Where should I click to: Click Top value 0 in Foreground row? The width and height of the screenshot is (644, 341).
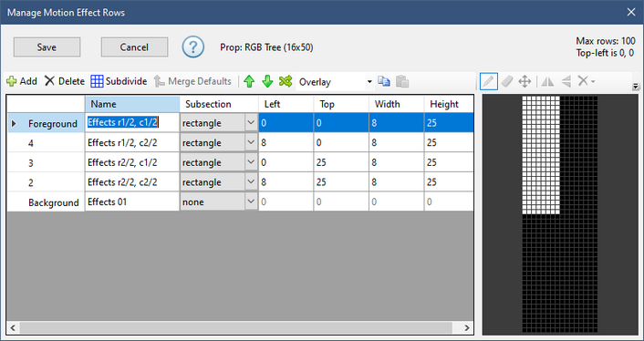[x=341, y=123]
